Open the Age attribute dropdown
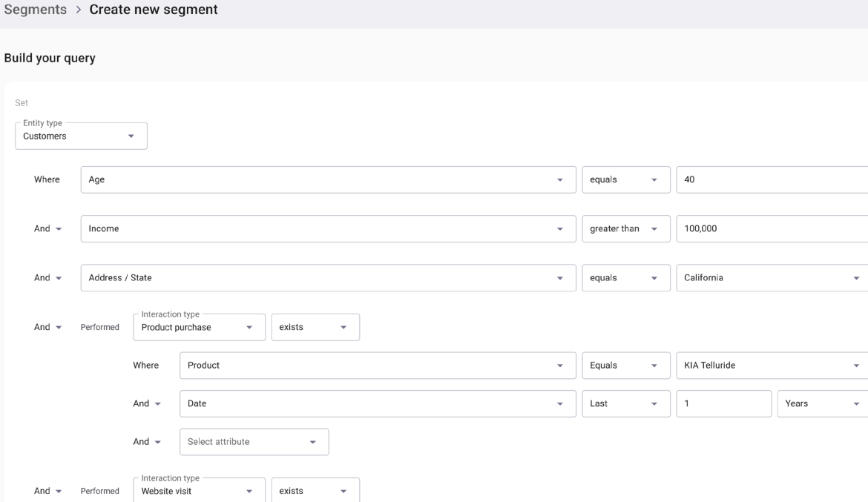Screen dimensions: 868x502 (x=328, y=179)
